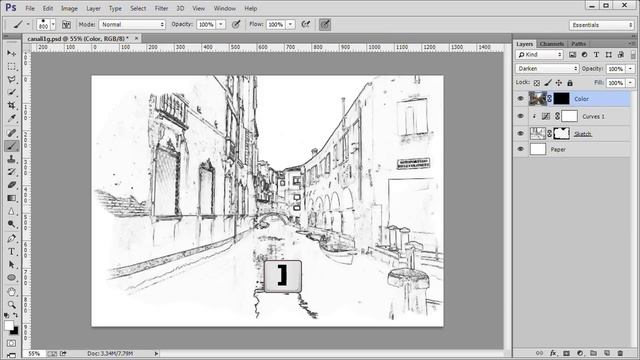Select the Polygonal Lasso tool
This screenshot has width=640, height=360.
point(11,80)
